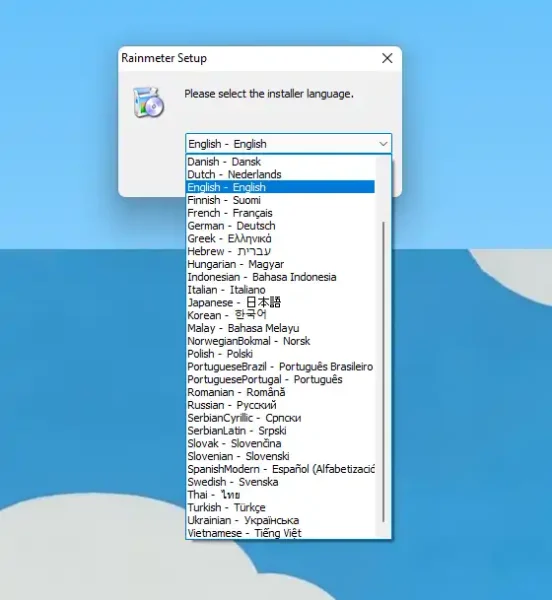Choose Malay - Bahasa Melayu
The width and height of the screenshot is (552, 600).
(x=280, y=328)
